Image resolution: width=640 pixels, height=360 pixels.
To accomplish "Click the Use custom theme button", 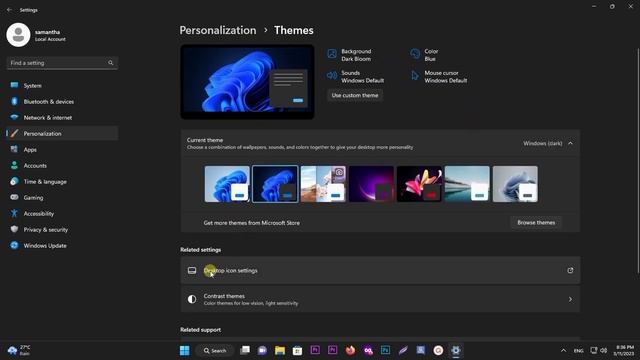I will tap(355, 95).
